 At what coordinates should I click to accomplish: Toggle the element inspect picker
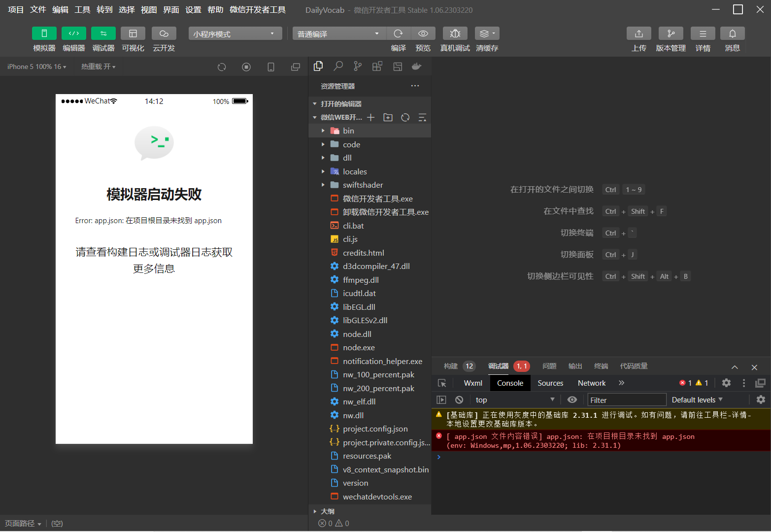pos(442,383)
